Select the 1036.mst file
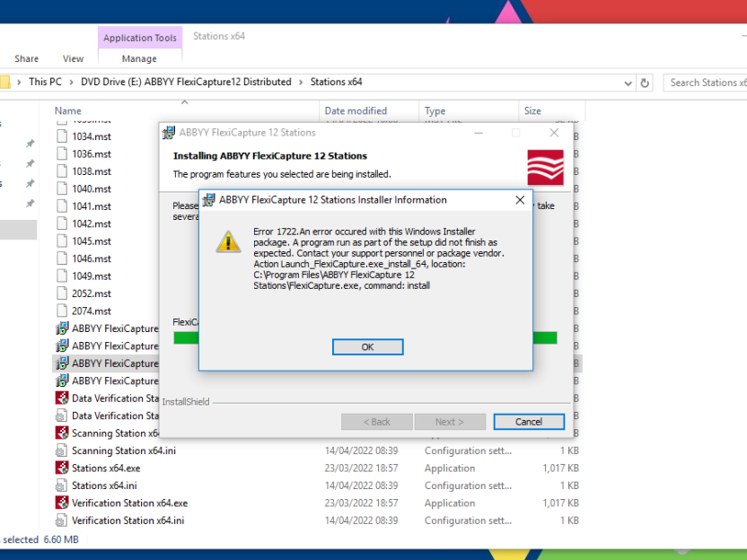 pyautogui.click(x=91, y=154)
